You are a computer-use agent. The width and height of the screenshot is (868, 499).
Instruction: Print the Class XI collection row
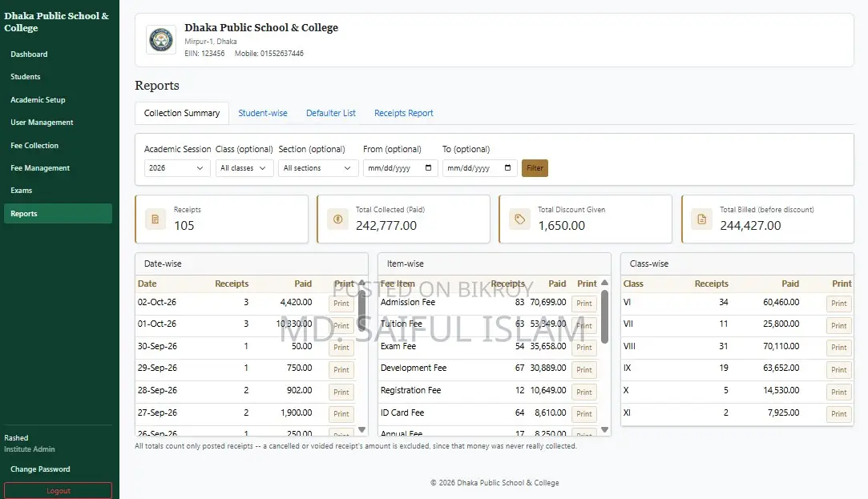point(838,414)
